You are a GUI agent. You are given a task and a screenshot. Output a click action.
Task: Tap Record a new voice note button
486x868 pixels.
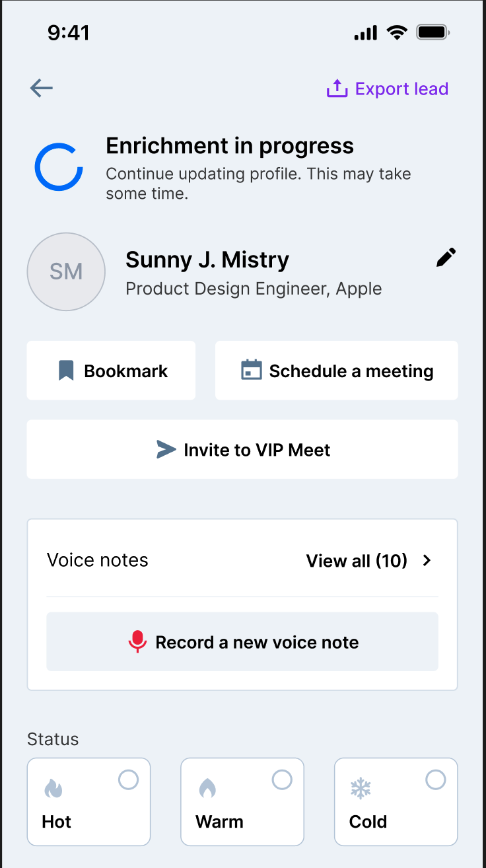(242, 642)
